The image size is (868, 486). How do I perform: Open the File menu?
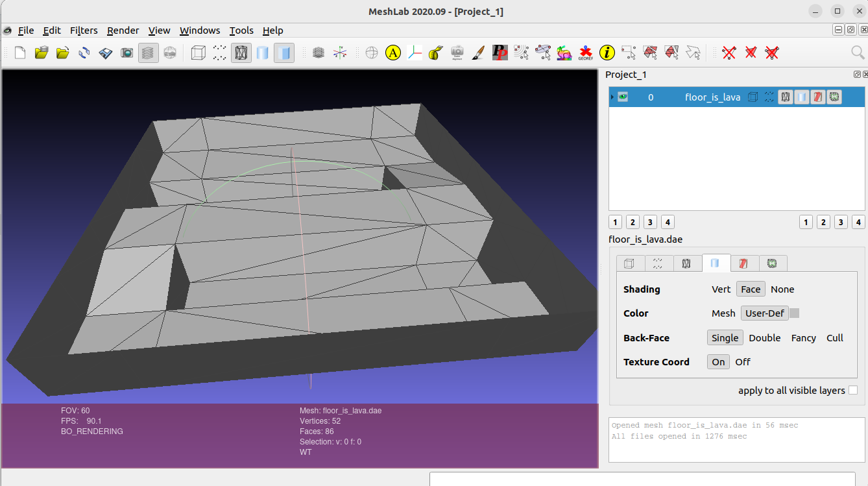26,30
